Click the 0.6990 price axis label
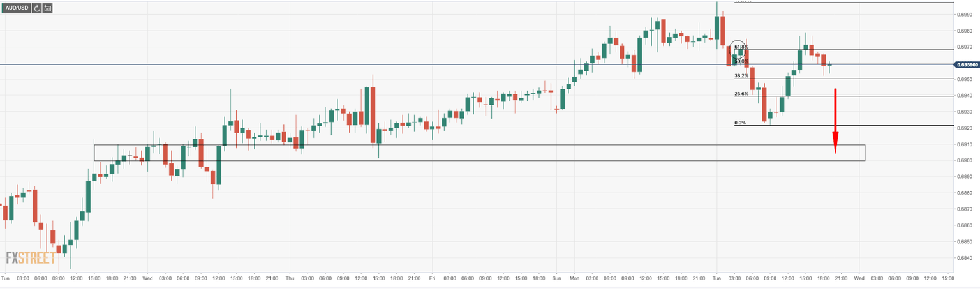980x293 pixels. (x=963, y=14)
